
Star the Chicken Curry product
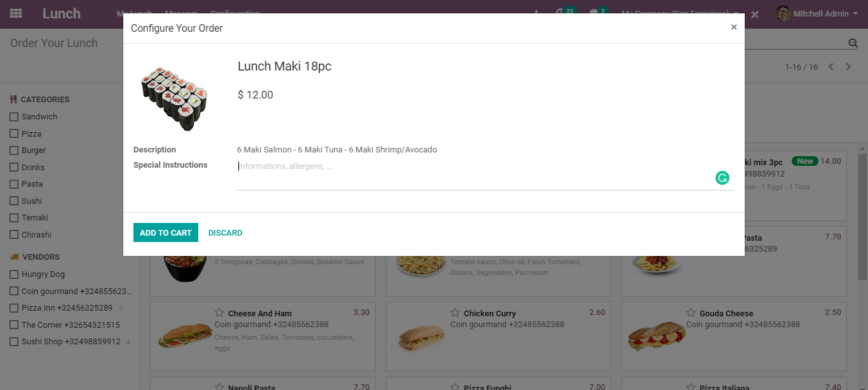pos(455,313)
